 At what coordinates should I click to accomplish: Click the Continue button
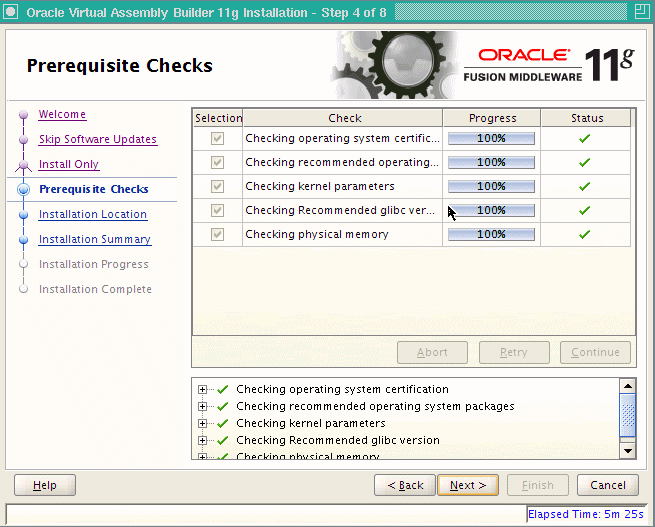[x=595, y=352]
